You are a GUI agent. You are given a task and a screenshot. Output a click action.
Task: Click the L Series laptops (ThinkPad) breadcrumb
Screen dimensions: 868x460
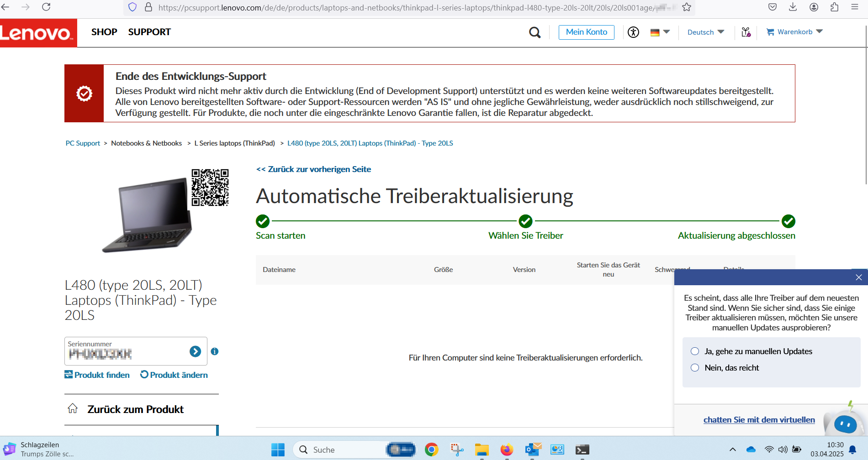pos(235,143)
